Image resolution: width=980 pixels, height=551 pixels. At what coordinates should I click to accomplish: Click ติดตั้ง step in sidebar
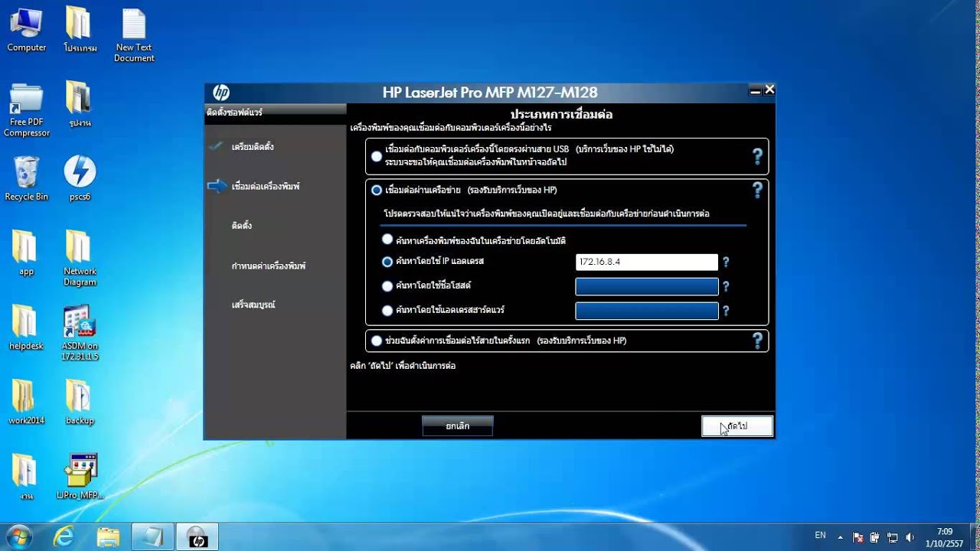pyautogui.click(x=242, y=226)
